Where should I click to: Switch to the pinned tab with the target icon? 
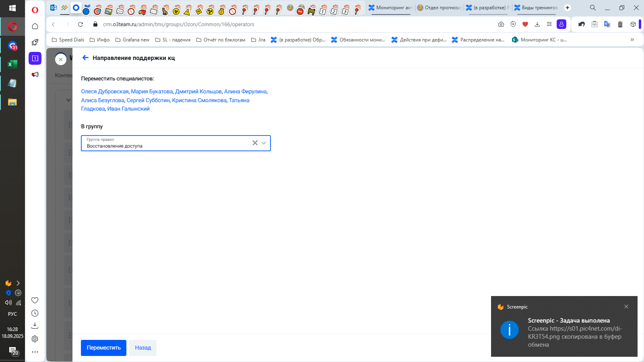[x=97, y=11]
